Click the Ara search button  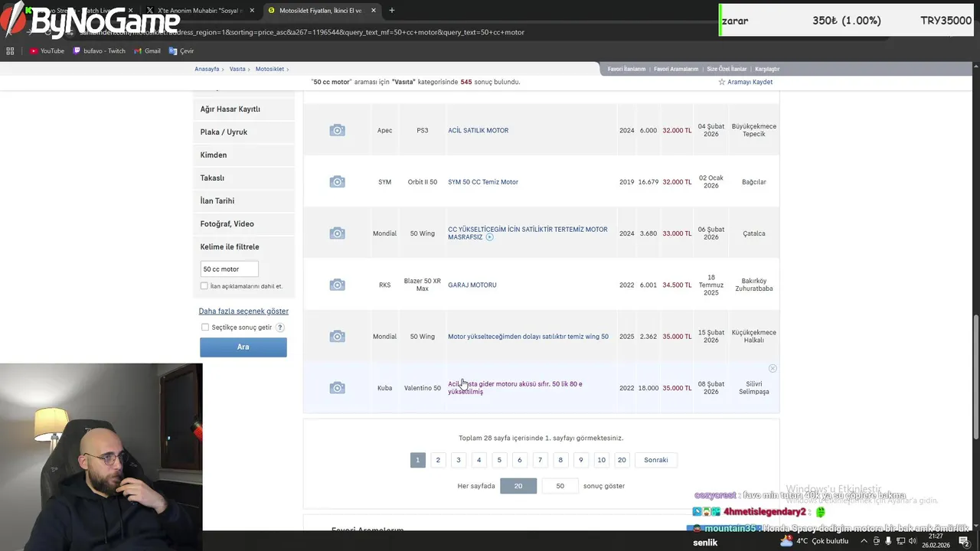coord(243,347)
